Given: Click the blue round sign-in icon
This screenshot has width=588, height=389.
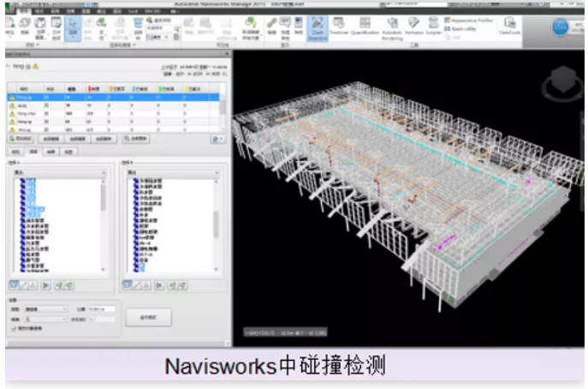Looking at the screenshot, I should 561,27.
